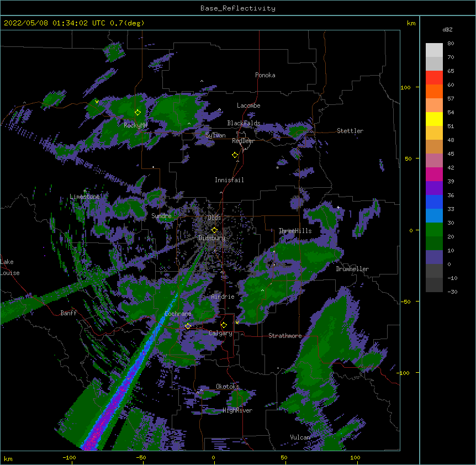
Task: Select the Calgary city label
Action: tap(220, 333)
